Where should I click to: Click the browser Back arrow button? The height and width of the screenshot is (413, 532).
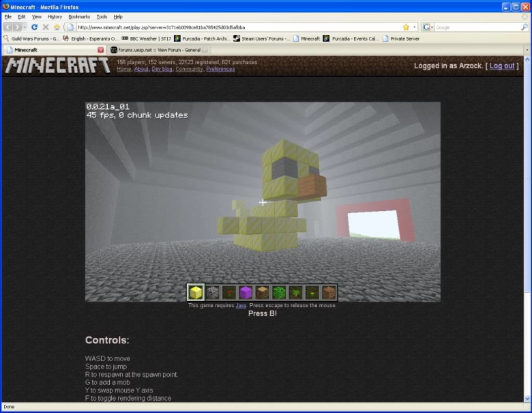tap(8, 27)
